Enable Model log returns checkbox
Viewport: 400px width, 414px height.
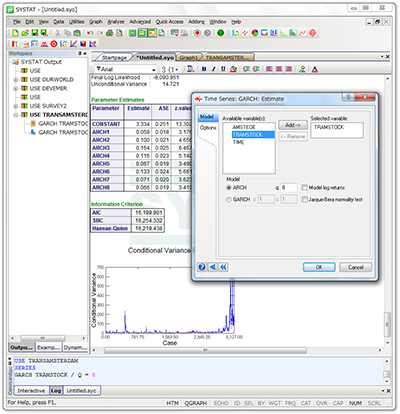coord(304,188)
